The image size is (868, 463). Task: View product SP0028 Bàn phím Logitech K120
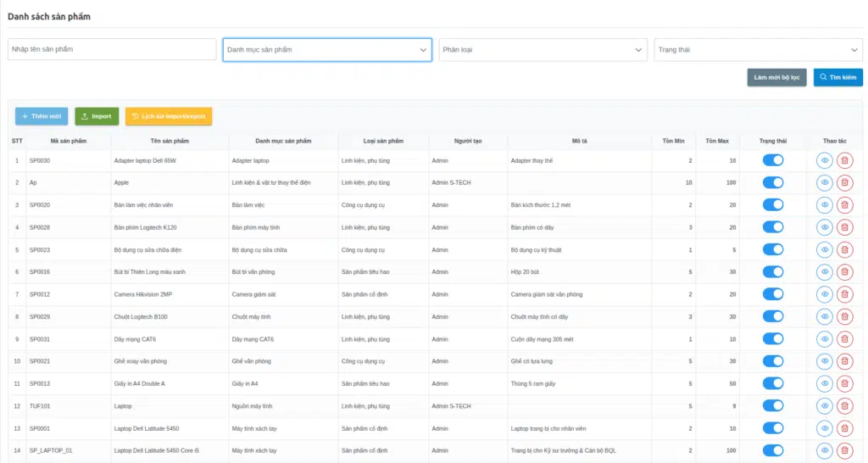pos(824,227)
